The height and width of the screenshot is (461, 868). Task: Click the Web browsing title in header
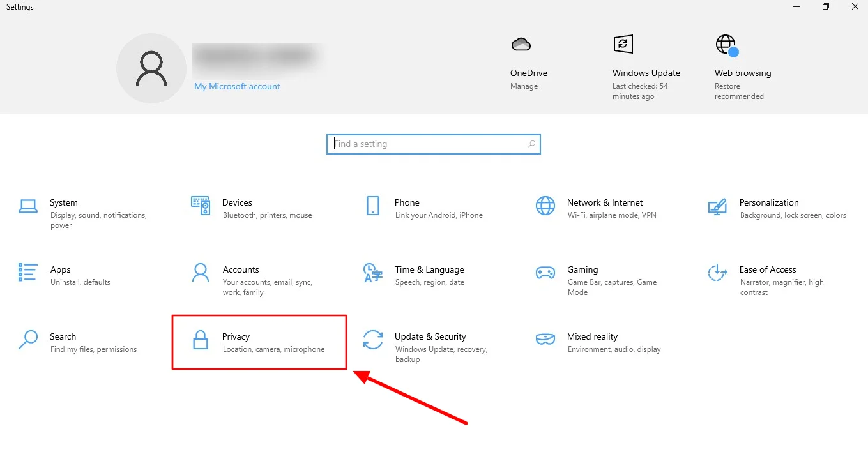(743, 73)
